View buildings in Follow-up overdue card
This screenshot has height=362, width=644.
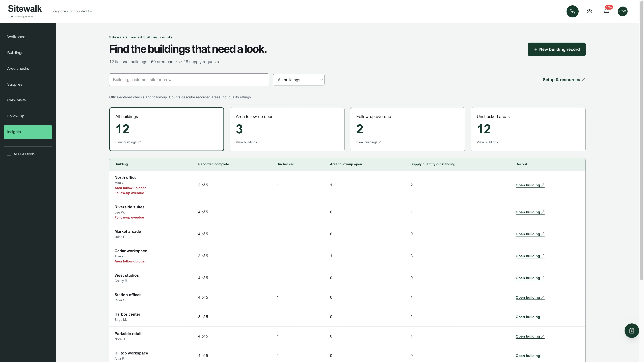[x=408, y=129]
